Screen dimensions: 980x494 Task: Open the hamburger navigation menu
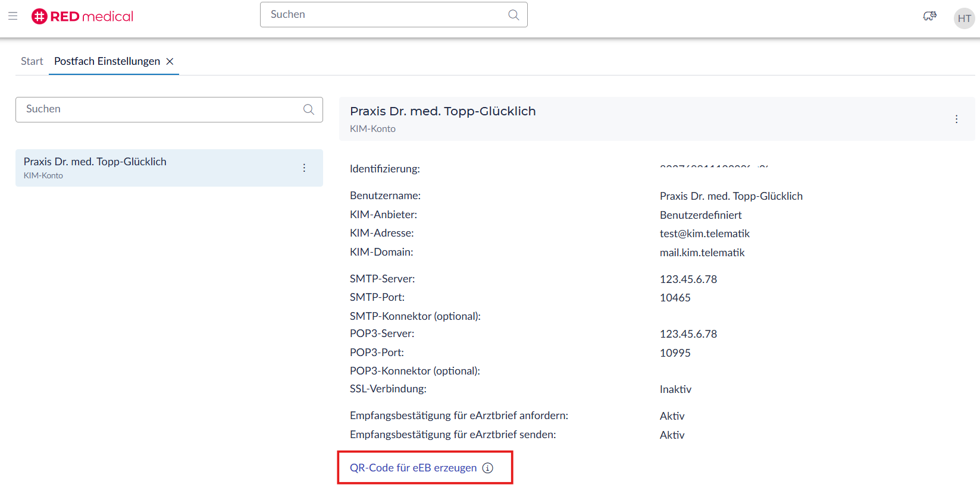click(12, 16)
